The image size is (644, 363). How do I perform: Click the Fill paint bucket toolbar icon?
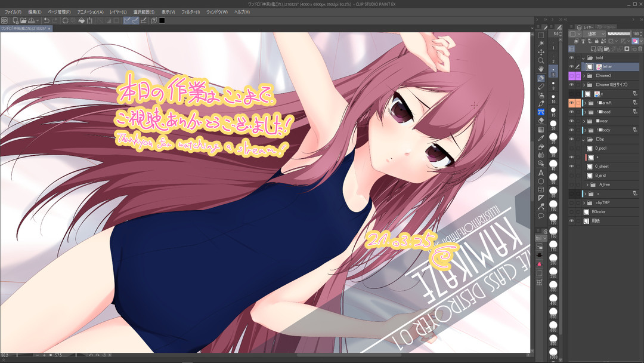(81, 20)
